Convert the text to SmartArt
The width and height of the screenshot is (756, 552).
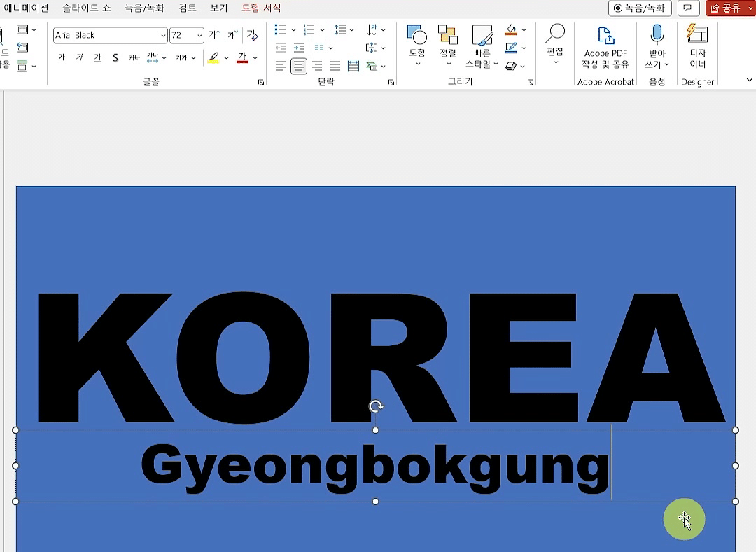(x=376, y=66)
